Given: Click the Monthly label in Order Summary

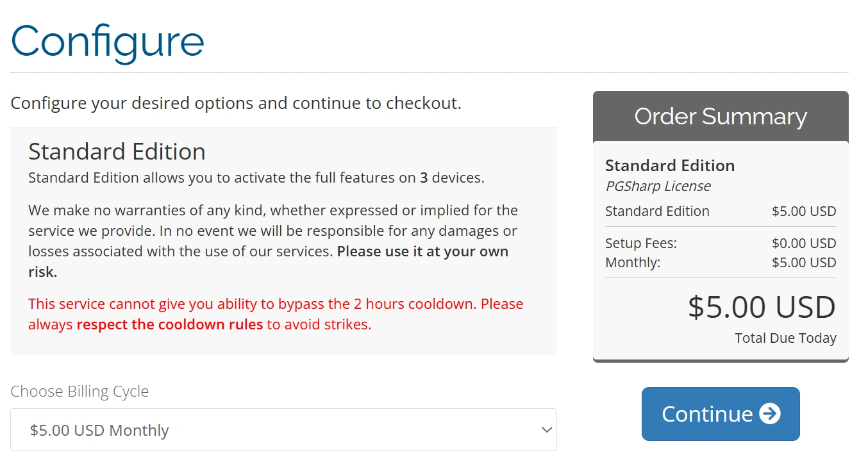Looking at the screenshot, I should tap(633, 263).
